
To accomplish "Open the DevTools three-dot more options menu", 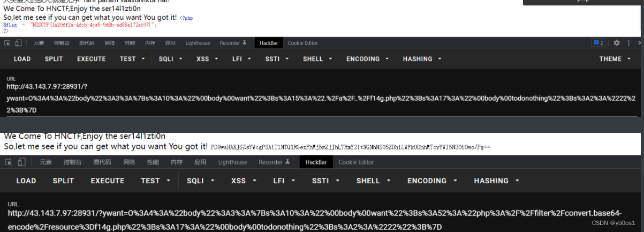I will coord(627,43).
